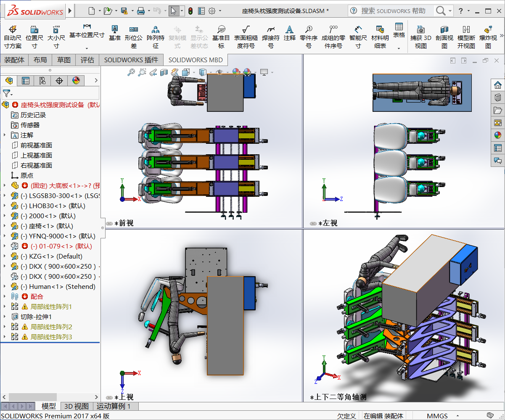Expand the 局部线性阵列1 node
505x420 pixels.
[x=5, y=306]
